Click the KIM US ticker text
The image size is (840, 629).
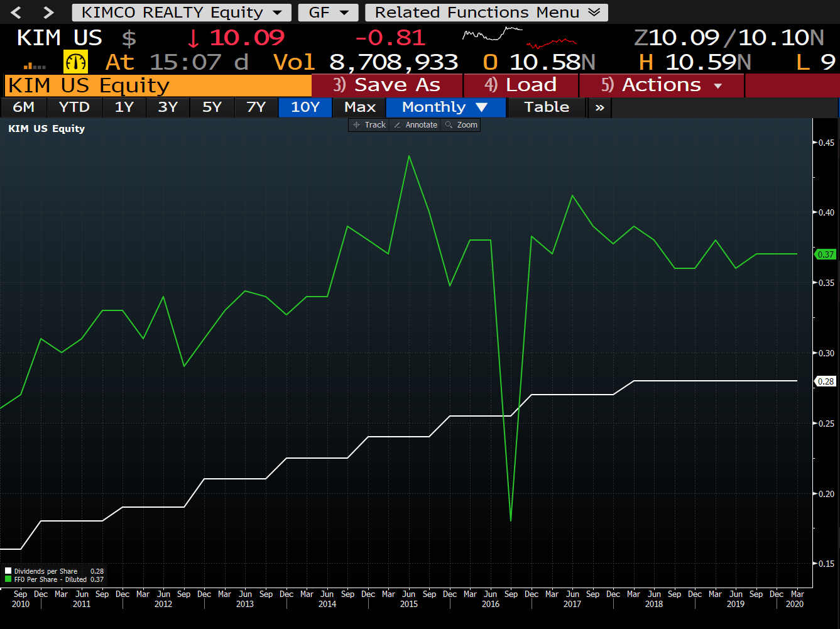point(60,38)
